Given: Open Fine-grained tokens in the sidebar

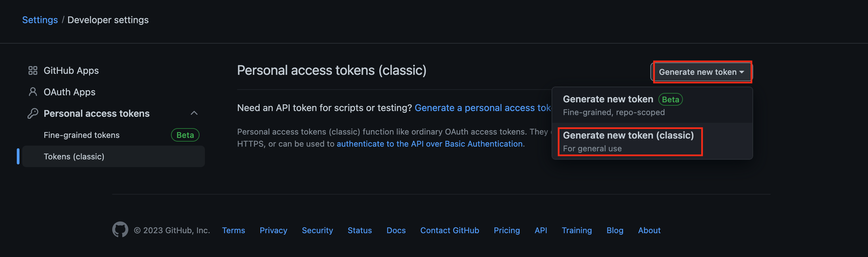Looking at the screenshot, I should tap(82, 135).
